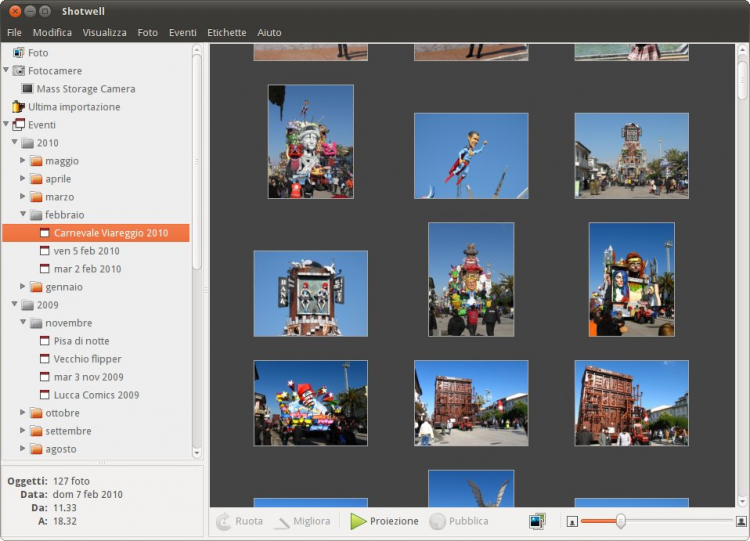Select the Lucca Comics 2009 event
The height and width of the screenshot is (541, 750).
click(x=96, y=395)
